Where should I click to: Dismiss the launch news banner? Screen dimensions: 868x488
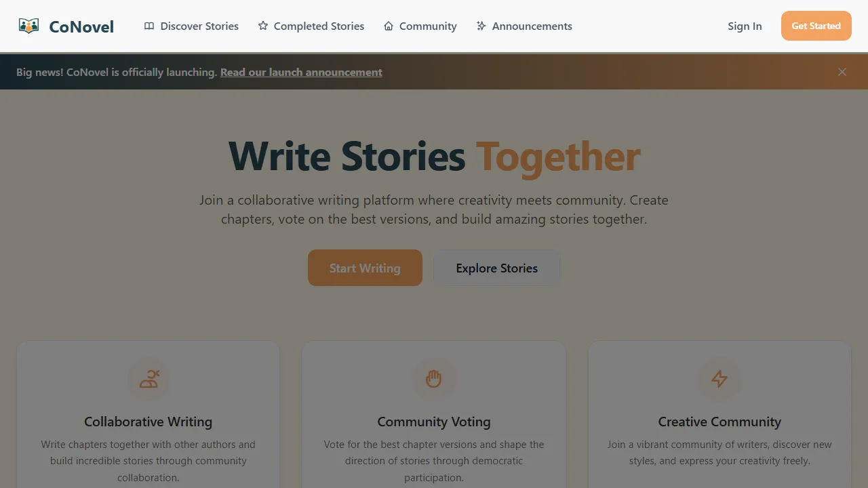pos(842,72)
